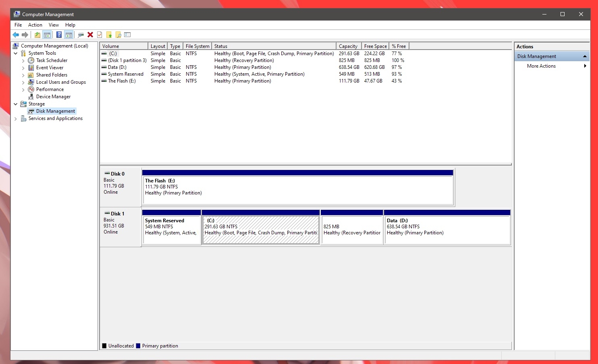Click the folder with green arrow toolbar icon
The width and height of the screenshot is (598, 364).
coord(37,35)
